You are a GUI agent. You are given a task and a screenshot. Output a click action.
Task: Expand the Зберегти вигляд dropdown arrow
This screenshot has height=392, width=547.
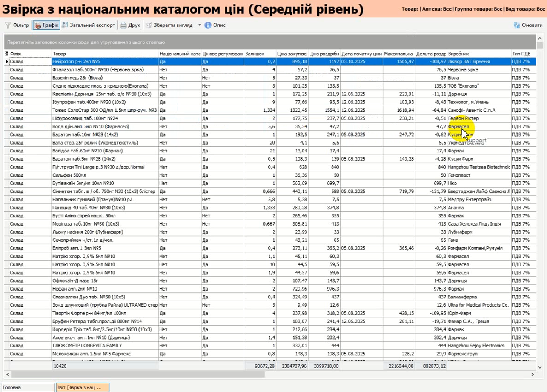tap(200, 25)
